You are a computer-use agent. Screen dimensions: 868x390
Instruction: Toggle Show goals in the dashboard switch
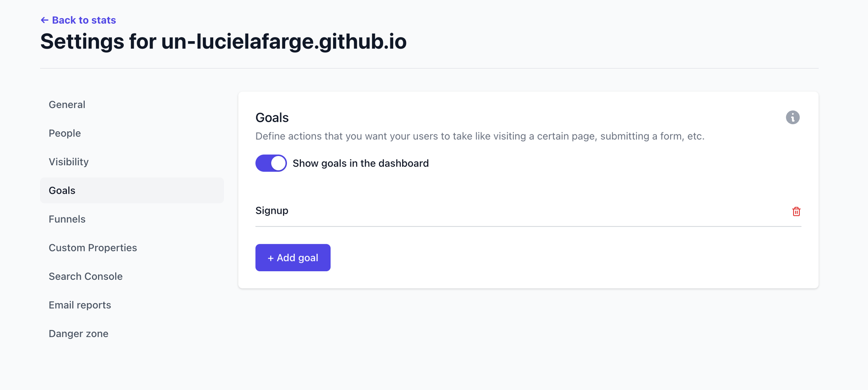pos(271,163)
